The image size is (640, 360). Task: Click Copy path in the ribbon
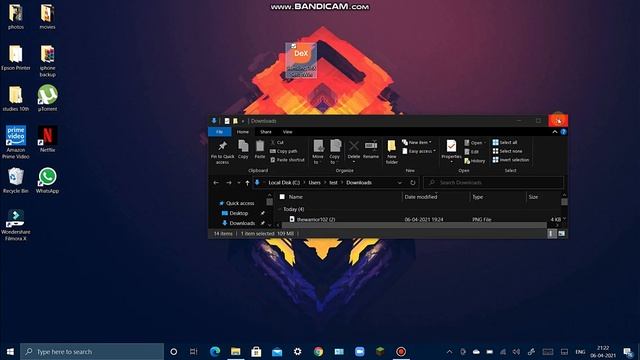point(284,151)
